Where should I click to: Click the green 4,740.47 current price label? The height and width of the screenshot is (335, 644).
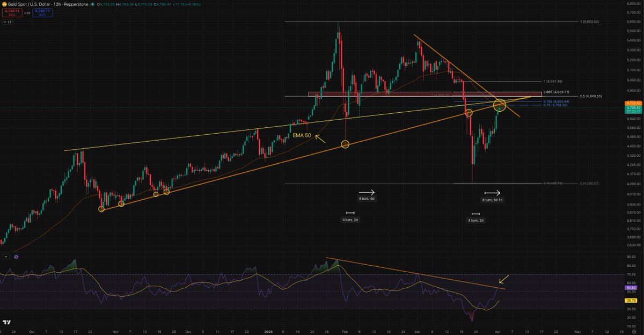(x=633, y=107)
